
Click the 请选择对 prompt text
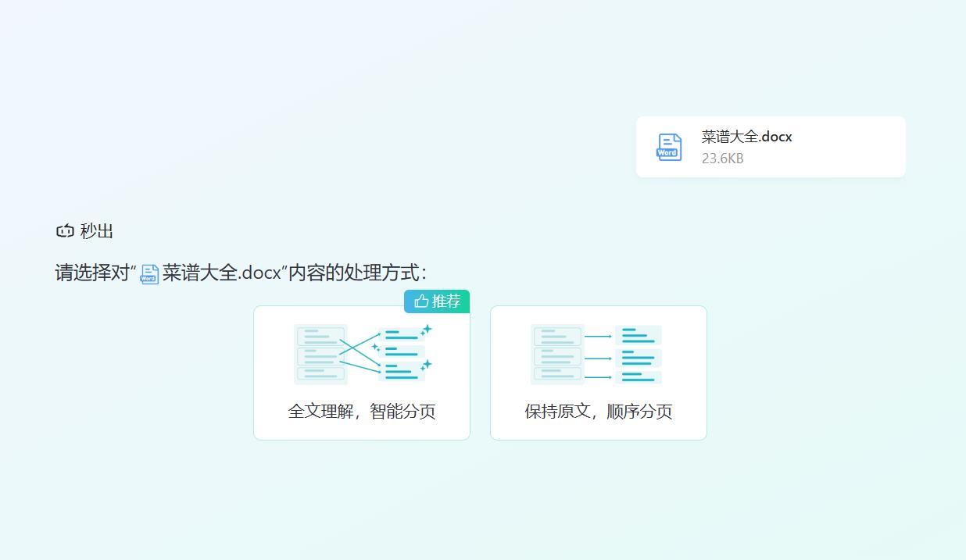(x=92, y=273)
